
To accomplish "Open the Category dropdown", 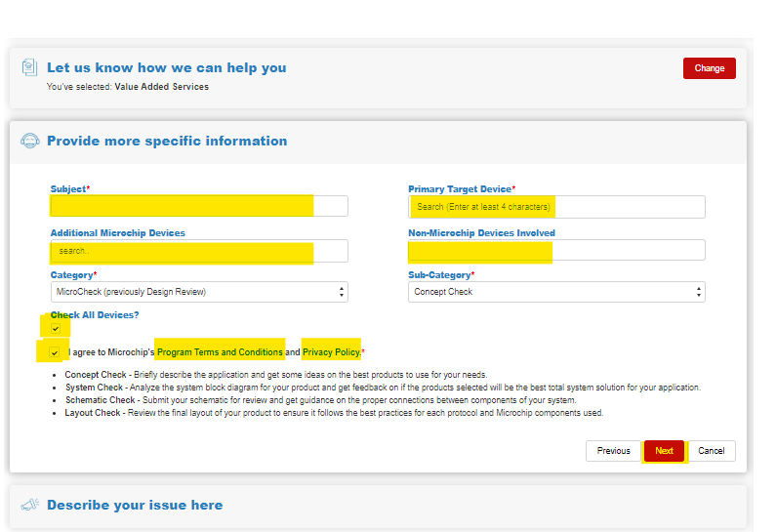I will click(x=199, y=292).
